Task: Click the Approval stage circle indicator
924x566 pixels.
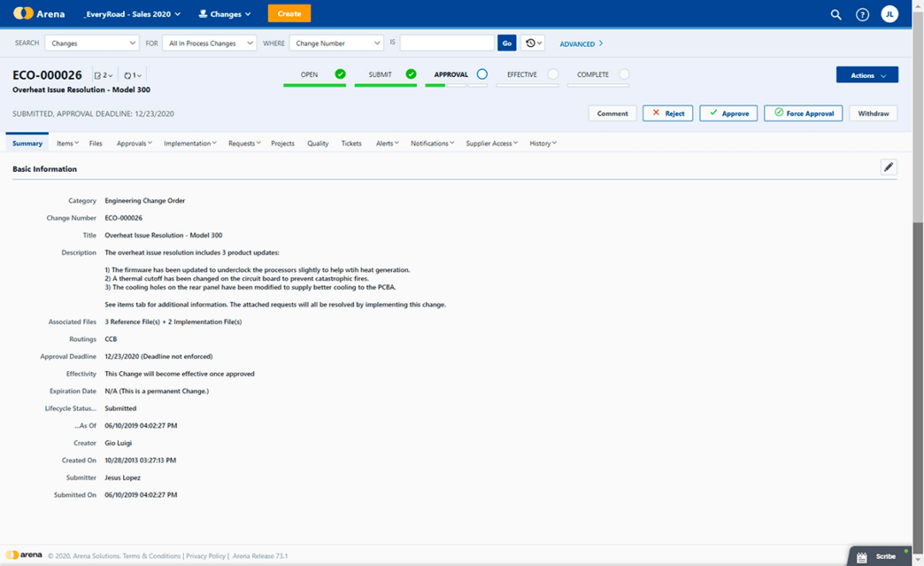Action: pos(483,74)
